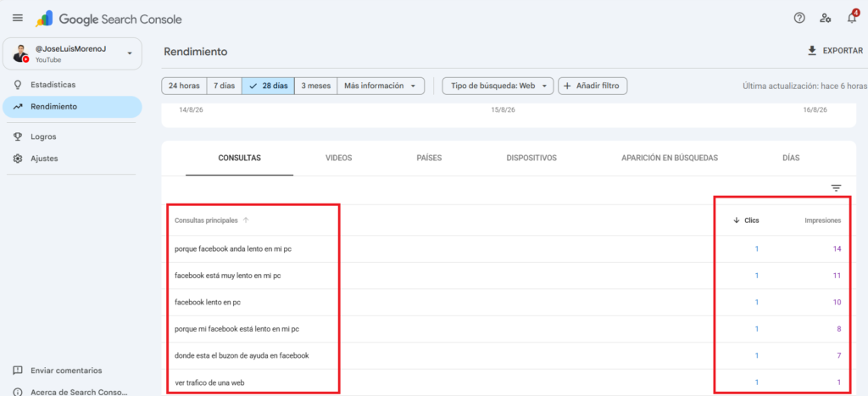Open user and permissions settings icon
Image resolution: width=868 pixels, height=396 pixels.
(826, 18)
